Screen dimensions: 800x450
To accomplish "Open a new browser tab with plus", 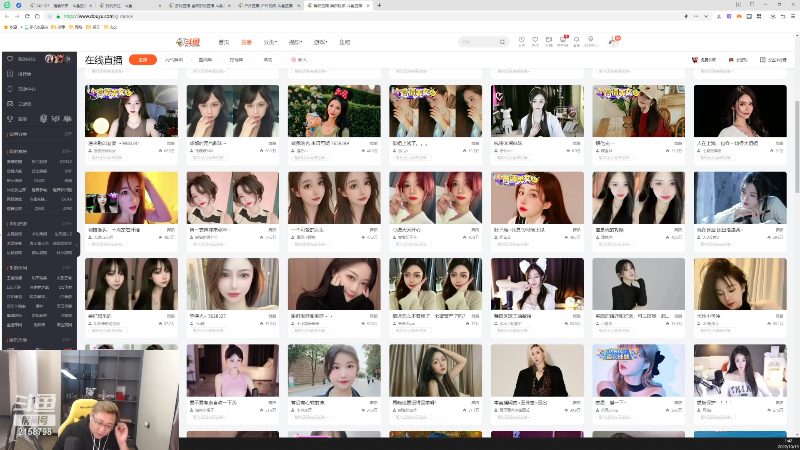I will (379, 5).
